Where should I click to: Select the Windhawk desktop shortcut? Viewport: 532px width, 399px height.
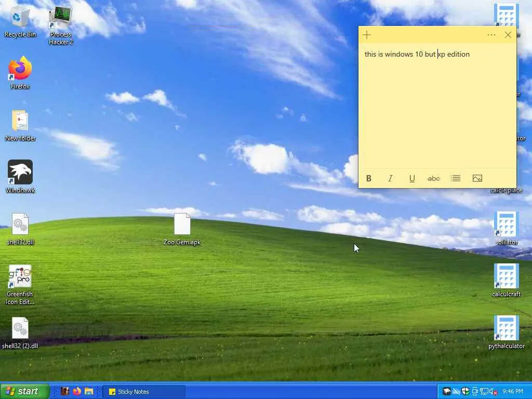[20, 177]
